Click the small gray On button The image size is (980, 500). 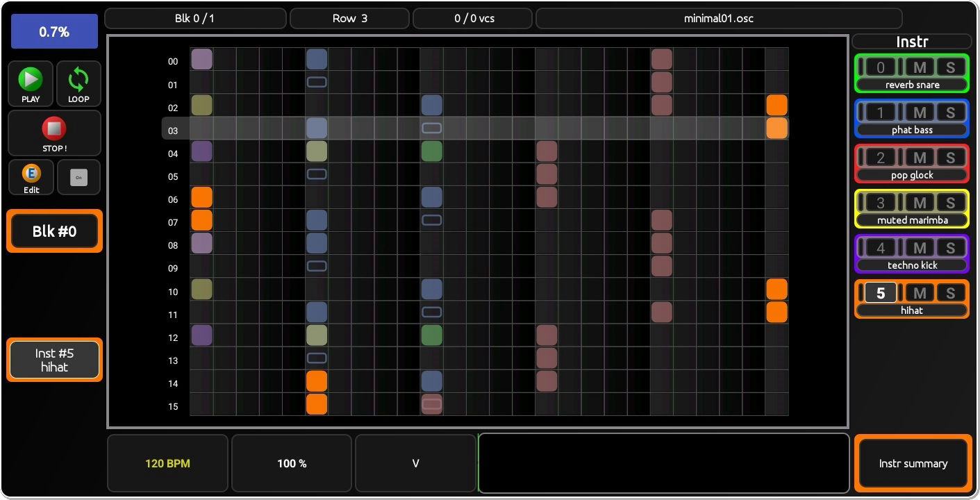pos(78,178)
